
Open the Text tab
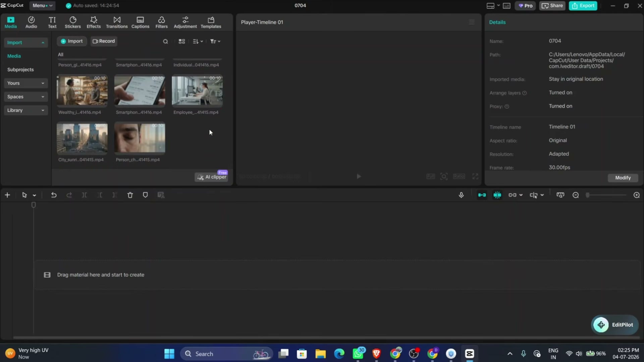pyautogui.click(x=52, y=22)
